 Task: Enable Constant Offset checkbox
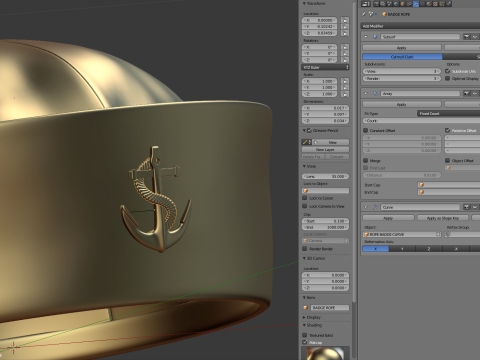click(x=365, y=130)
